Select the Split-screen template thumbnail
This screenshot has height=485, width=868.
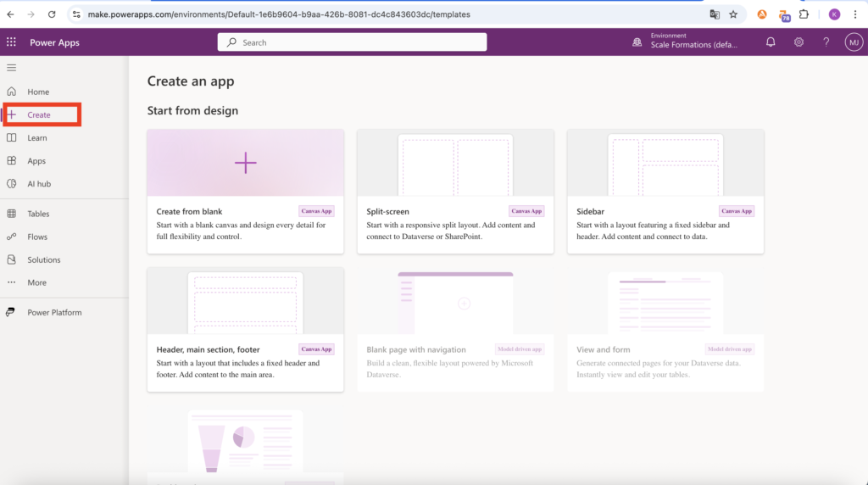[455, 164]
